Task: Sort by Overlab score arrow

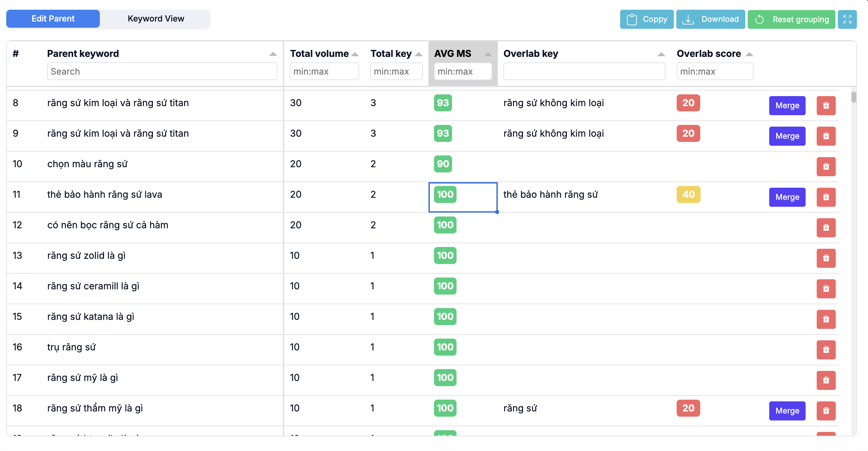Action: (749, 54)
